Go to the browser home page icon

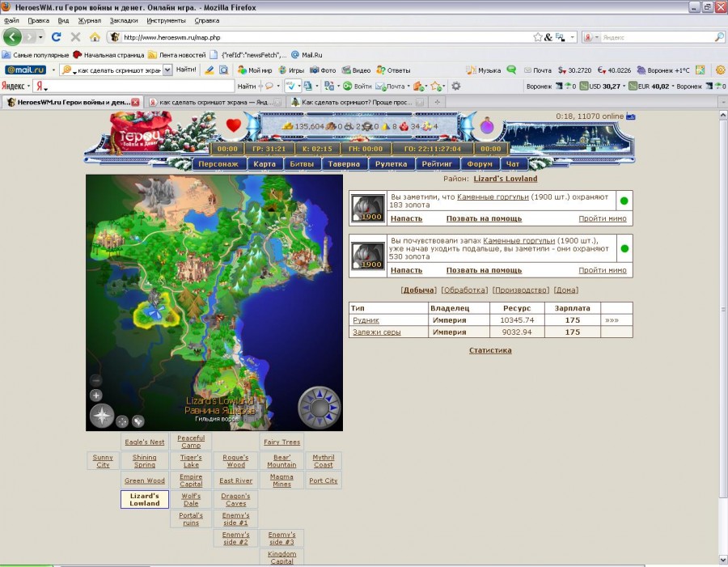(x=95, y=37)
